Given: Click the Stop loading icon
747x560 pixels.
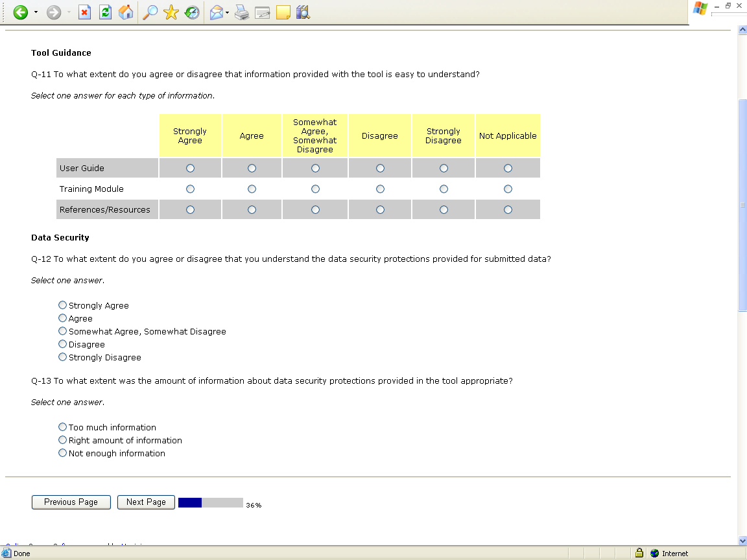Looking at the screenshot, I should point(84,12).
